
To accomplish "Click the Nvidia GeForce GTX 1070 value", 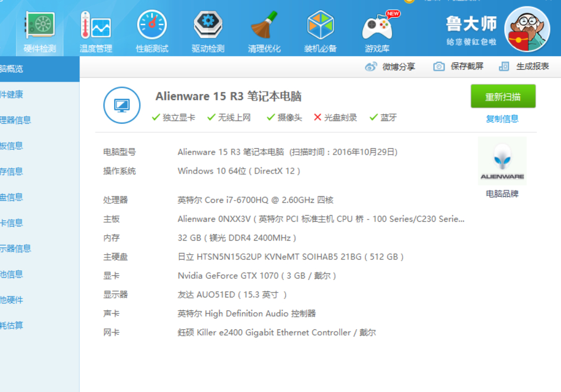I will 257,276.
